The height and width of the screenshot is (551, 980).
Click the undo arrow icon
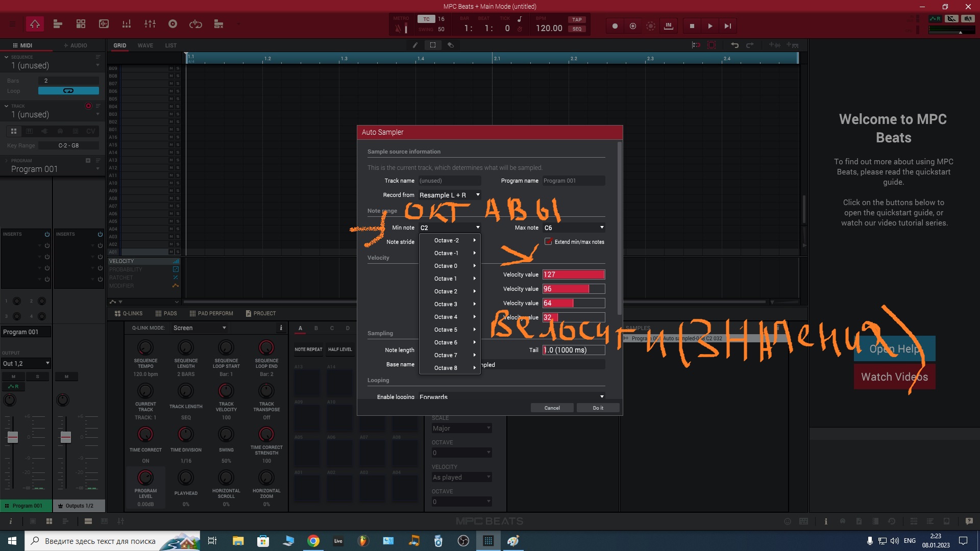point(734,45)
